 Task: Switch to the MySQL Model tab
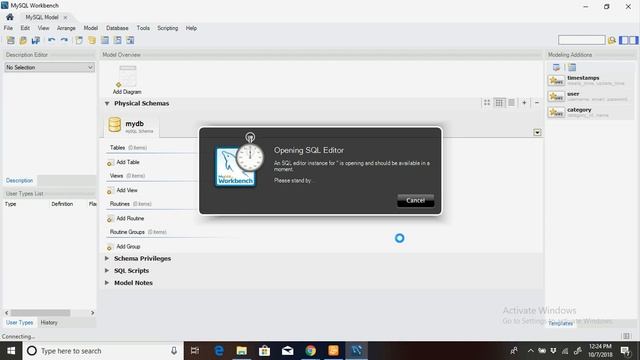(42, 17)
